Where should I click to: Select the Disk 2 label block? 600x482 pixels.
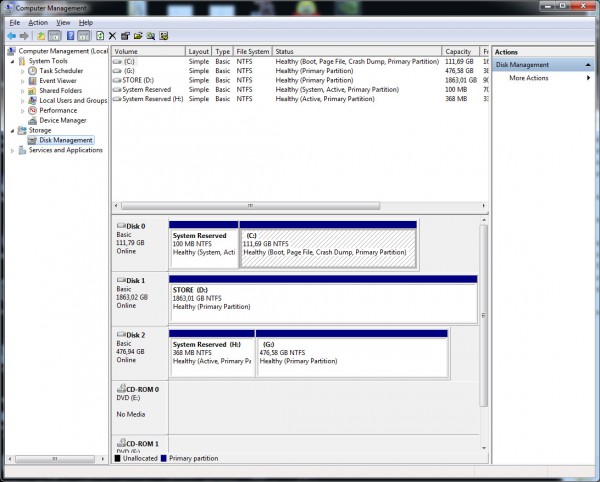point(140,353)
